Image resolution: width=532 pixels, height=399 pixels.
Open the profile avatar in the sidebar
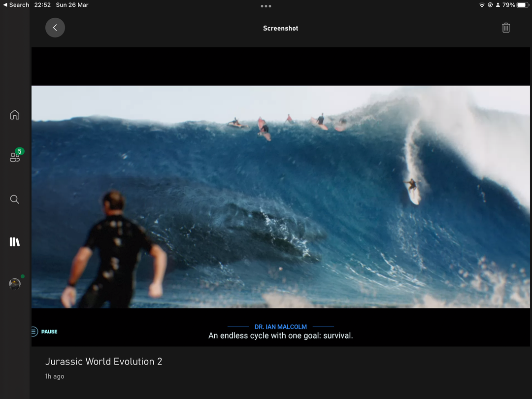15,284
